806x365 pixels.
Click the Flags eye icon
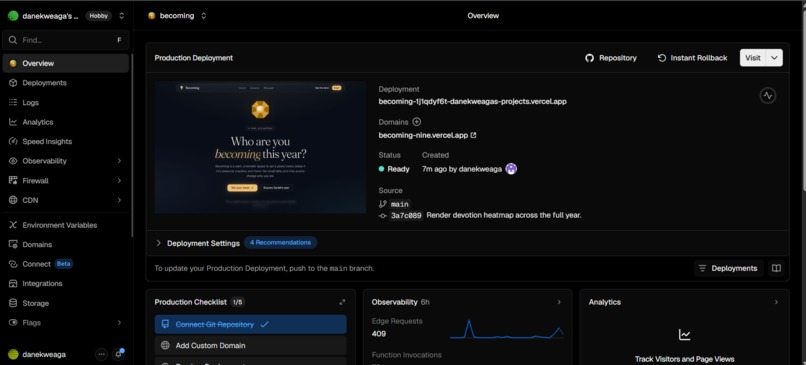point(13,323)
